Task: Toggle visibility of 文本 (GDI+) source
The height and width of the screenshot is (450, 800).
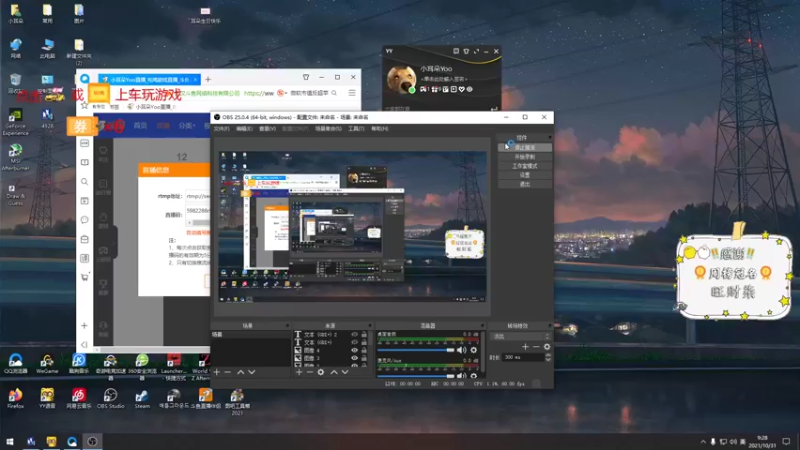Action: [355, 342]
